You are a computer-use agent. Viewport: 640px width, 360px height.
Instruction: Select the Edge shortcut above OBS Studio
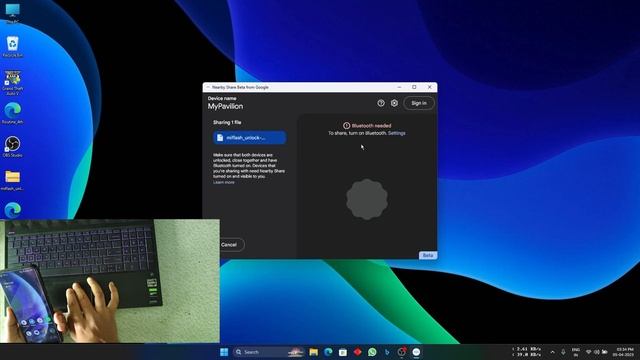pyautogui.click(x=13, y=113)
